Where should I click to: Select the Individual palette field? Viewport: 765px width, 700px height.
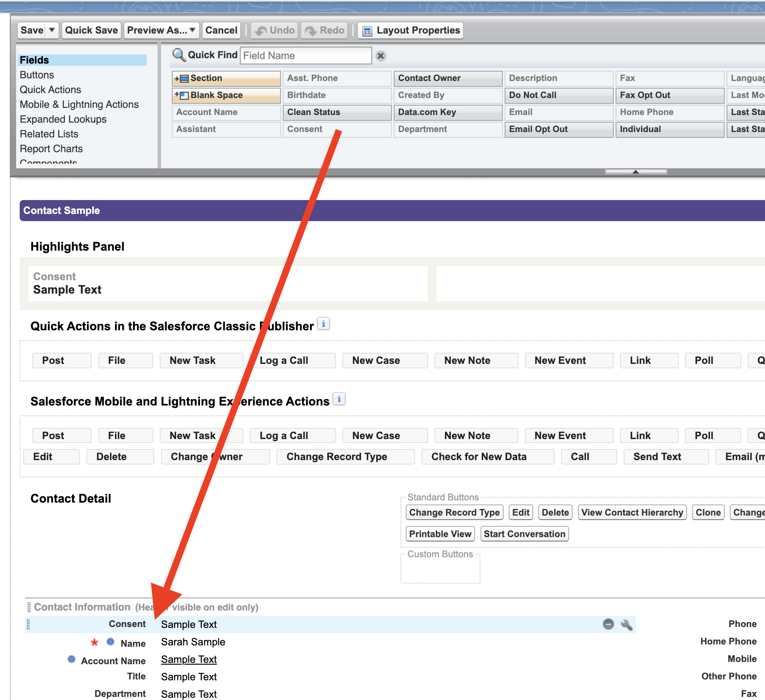pos(670,129)
